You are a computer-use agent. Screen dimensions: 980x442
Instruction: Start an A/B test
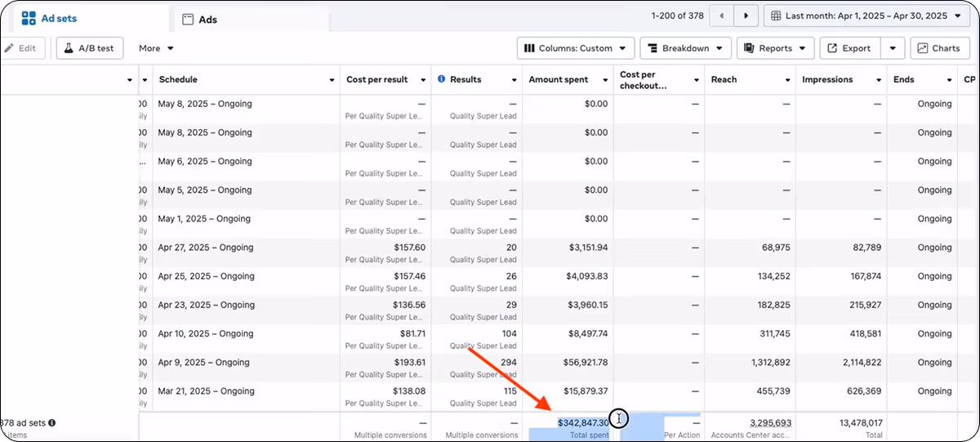89,48
